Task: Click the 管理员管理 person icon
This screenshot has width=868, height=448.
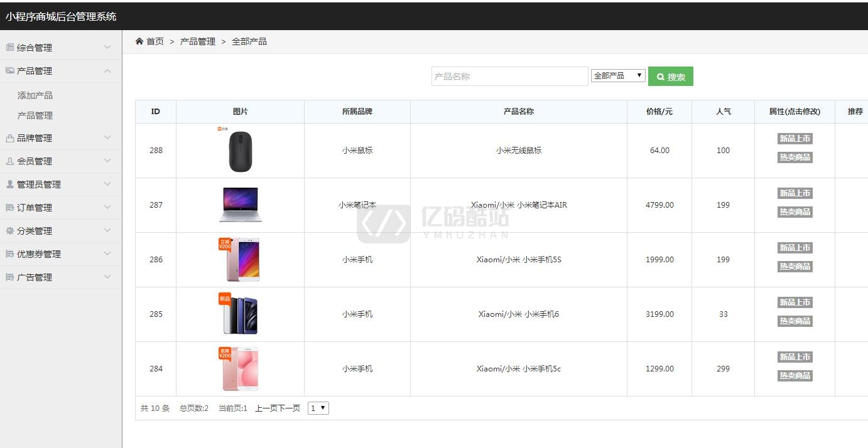Action: click(10, 184)
